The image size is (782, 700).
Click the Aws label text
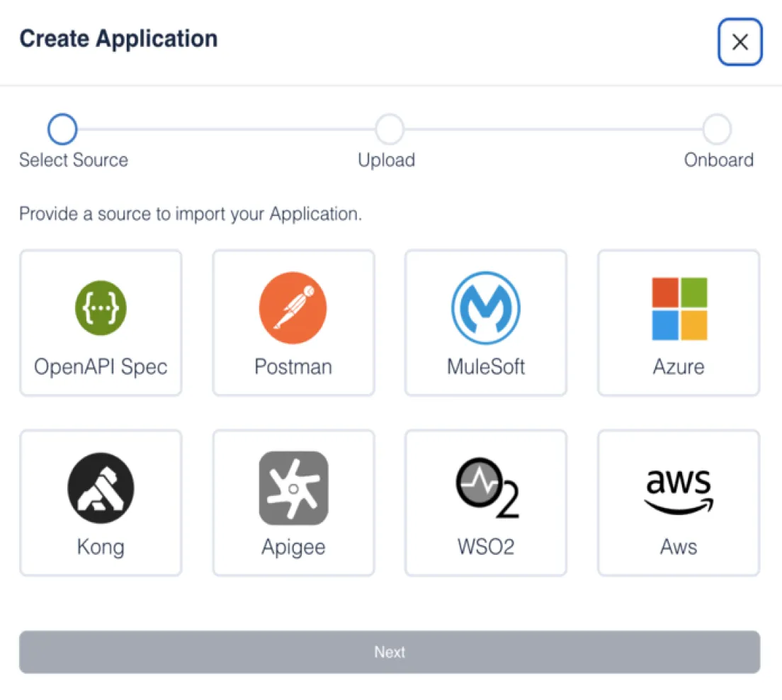click(x=679, y=547)
